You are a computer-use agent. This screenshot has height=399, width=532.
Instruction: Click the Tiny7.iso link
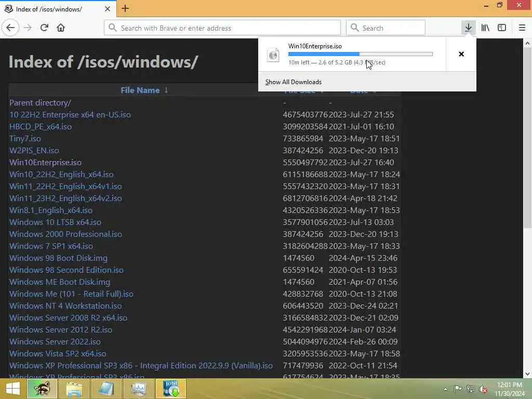[x=25, y=138]
